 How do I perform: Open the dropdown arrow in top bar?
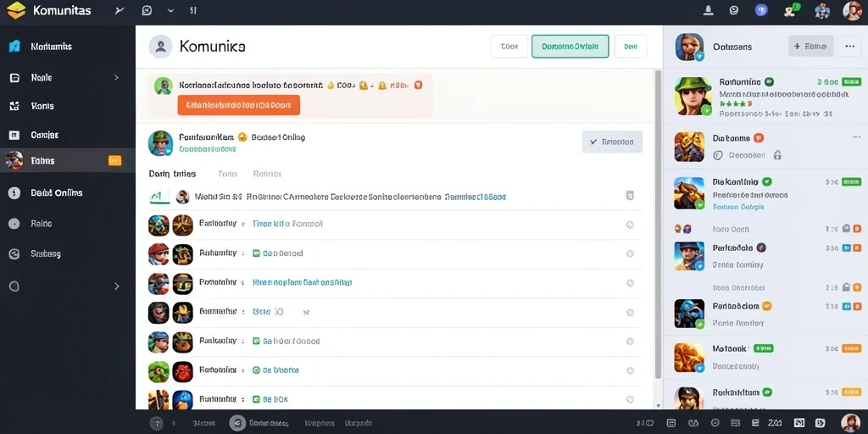tap(170, 10)
